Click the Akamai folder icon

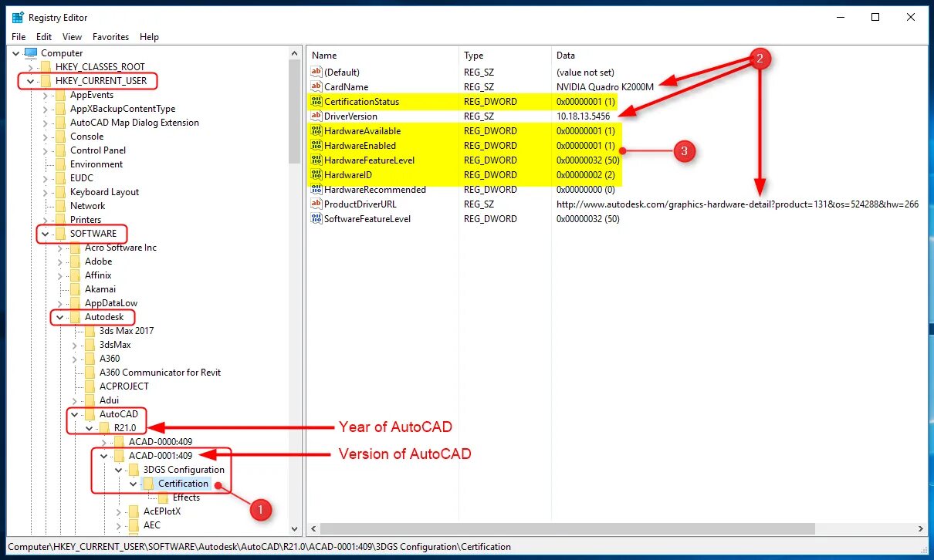pos(76,289)
